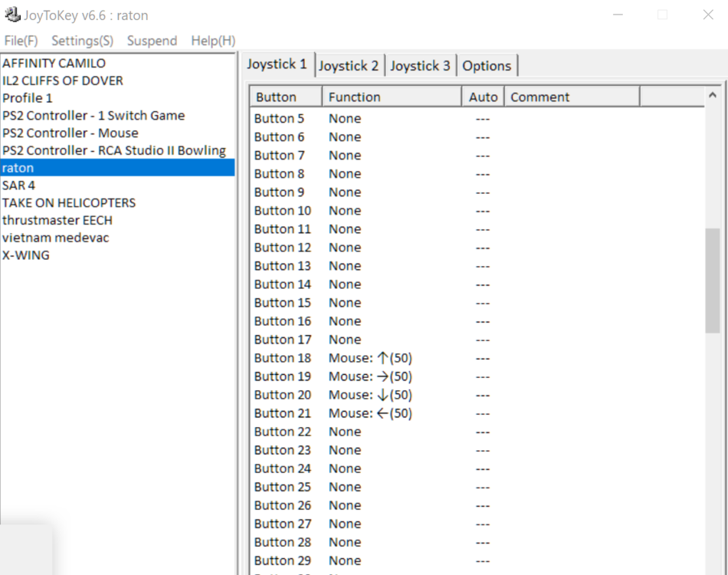Screen dimensions: 728x575
Task: Select the Button 10 row
Action: pyautogui.click(x=477, y=210)
